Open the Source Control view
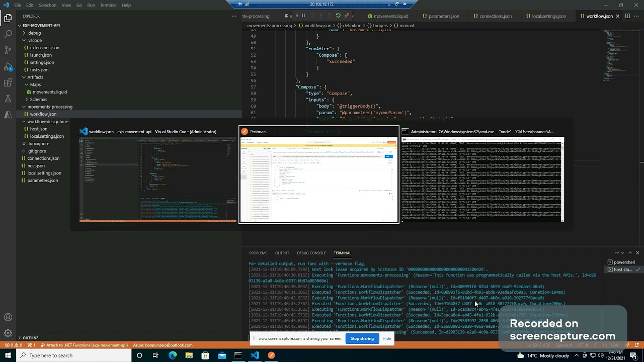The width and height of the screenshot is (644, 362). [x=8, y=50]
